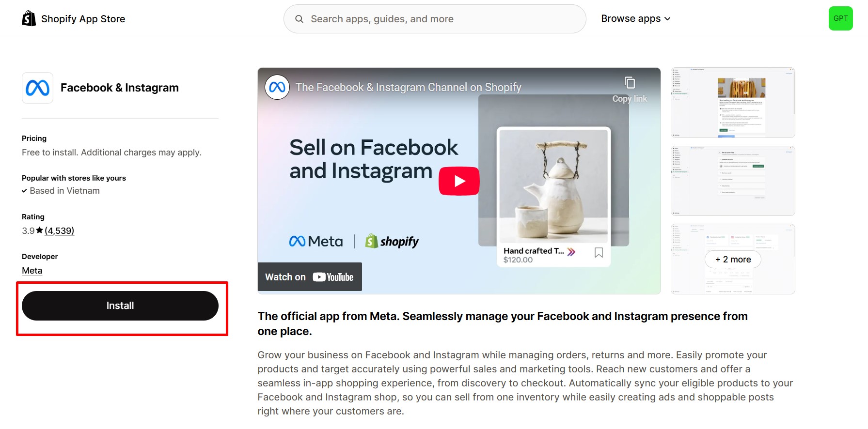Image resolution: width=868 pixels, height=429 pixels.
Task: Click the Meta app logo icon
Action: (37, 88)
